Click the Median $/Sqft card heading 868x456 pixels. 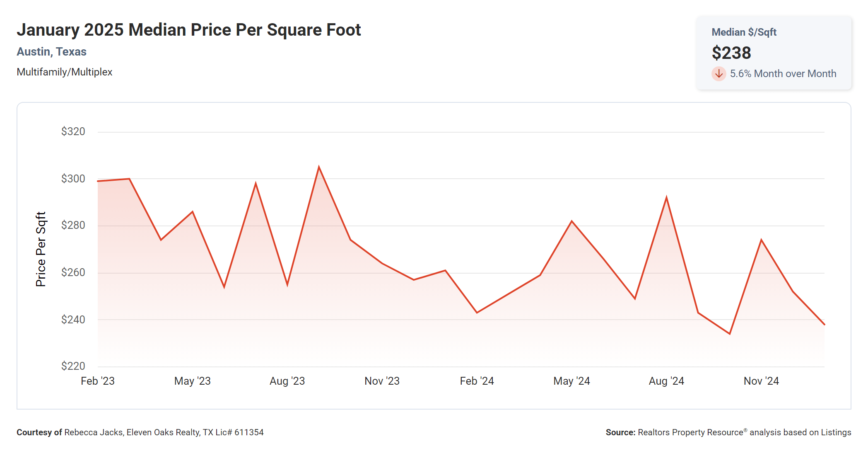tap(744, 32)
